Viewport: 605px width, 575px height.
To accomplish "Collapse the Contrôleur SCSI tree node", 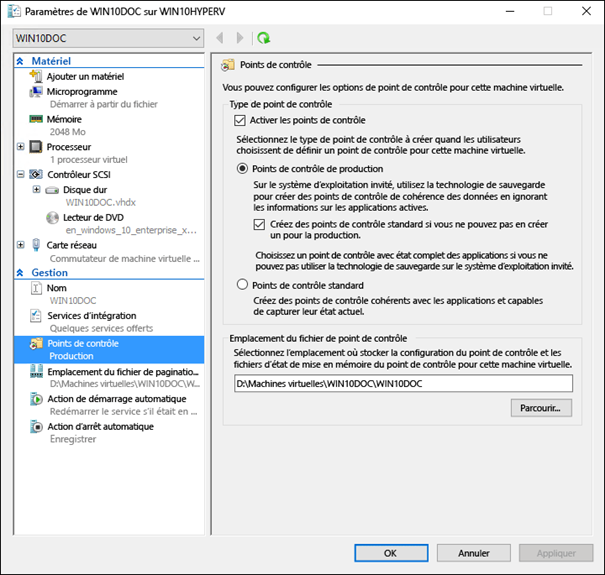I will click(x=20, y=174).
